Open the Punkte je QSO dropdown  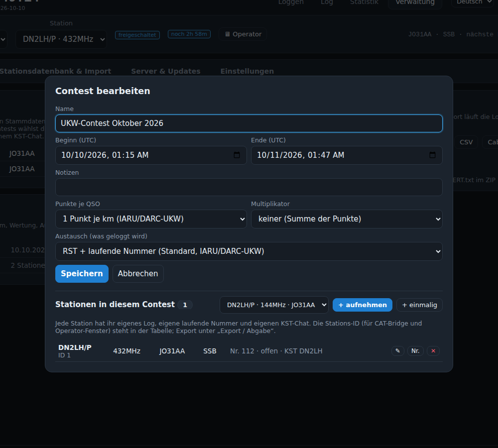(151, 219)
